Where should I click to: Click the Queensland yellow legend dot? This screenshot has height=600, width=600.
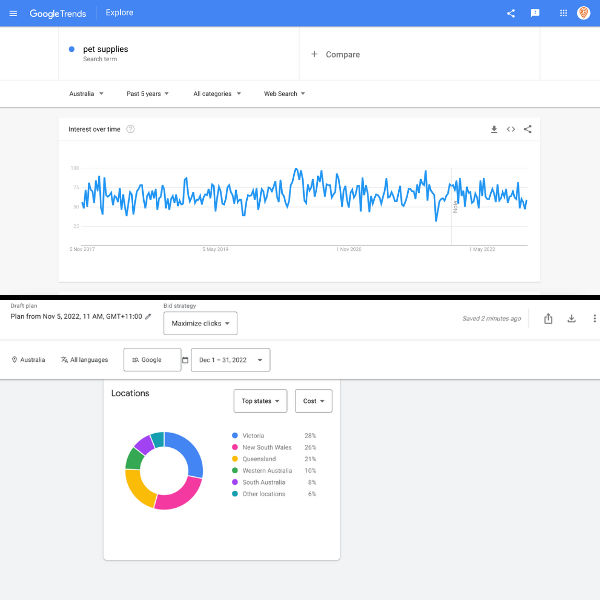click(x=235, y=459)
